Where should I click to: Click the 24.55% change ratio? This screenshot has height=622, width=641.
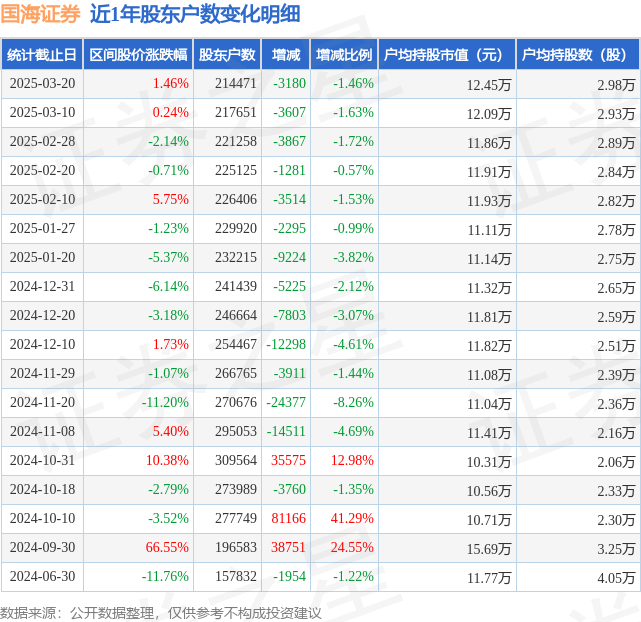point(352,548)
